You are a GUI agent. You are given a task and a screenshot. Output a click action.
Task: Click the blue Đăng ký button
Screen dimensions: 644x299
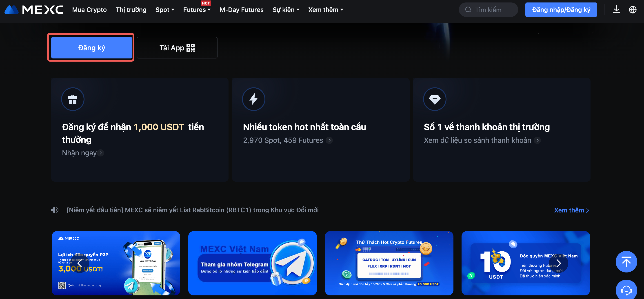click(91, 47)
